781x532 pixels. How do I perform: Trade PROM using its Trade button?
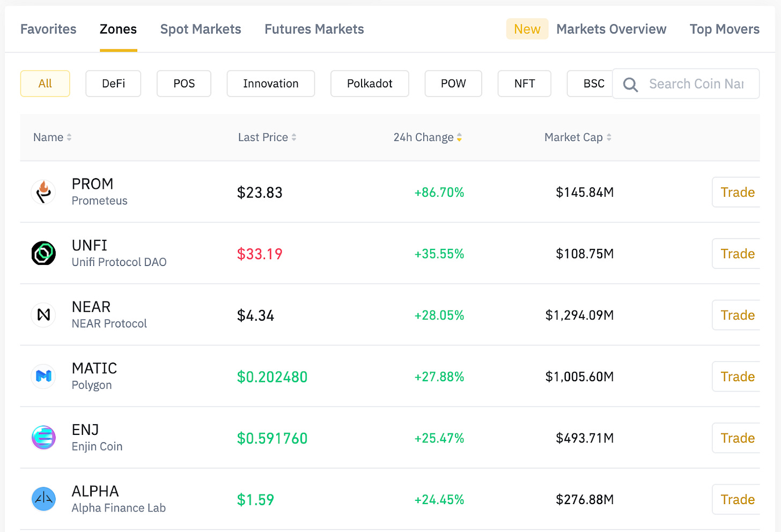pyautogui.click(x=737, y=192)
